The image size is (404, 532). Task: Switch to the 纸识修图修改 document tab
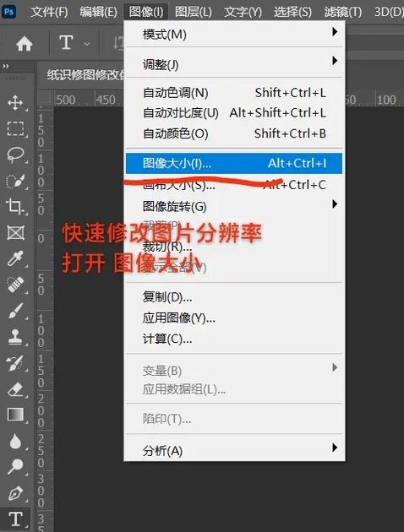[x=85, y=74]
